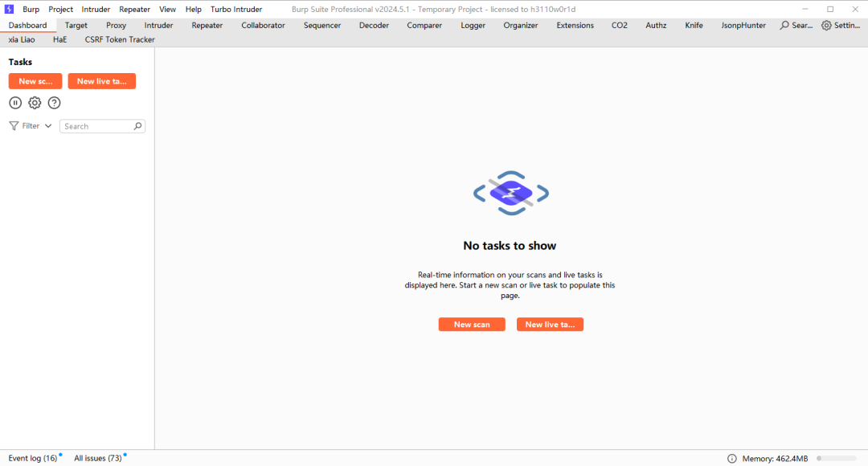Switch to the Extensions tab
Image resolution: width=868 pixels, height=466 pixels.
(575, 26)
